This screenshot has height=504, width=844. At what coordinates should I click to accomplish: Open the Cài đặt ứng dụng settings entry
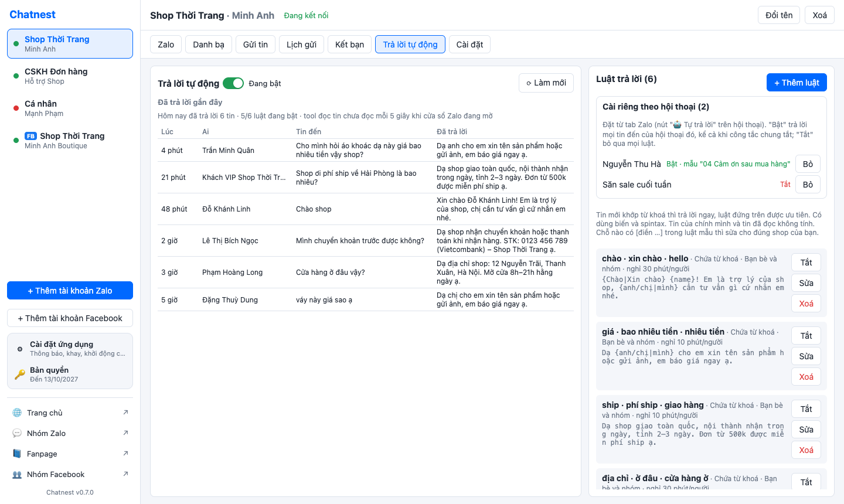(x=70, y=349)
